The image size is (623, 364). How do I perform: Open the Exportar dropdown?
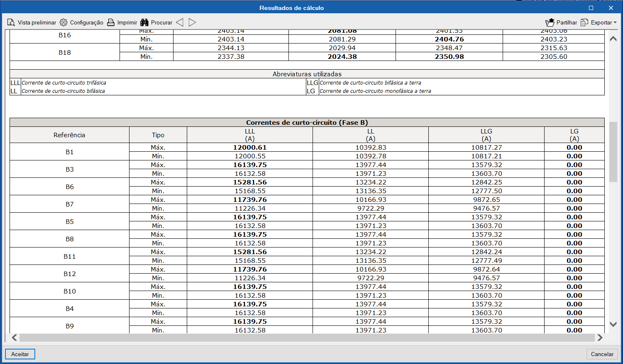(x=599, y=22)
